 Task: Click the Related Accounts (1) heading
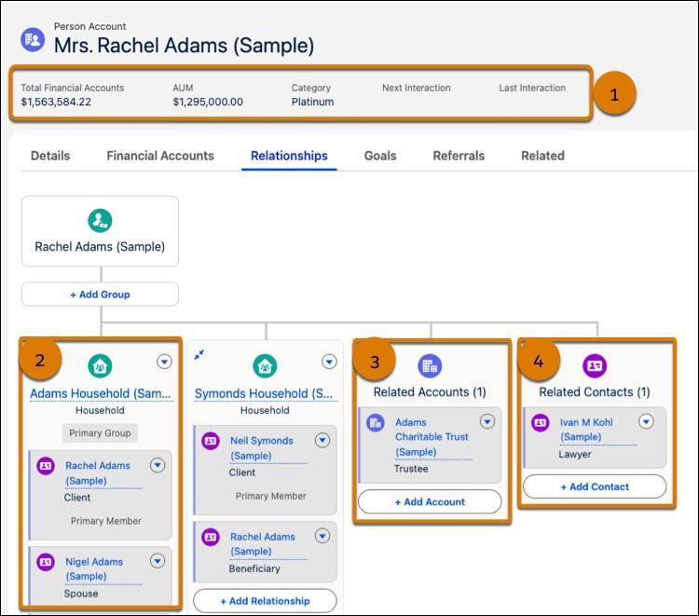coord(430,392)
